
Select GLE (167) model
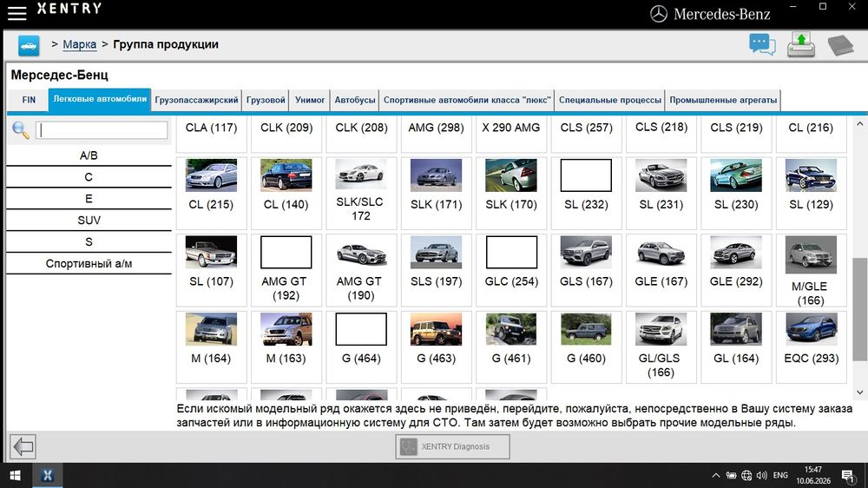661,270
